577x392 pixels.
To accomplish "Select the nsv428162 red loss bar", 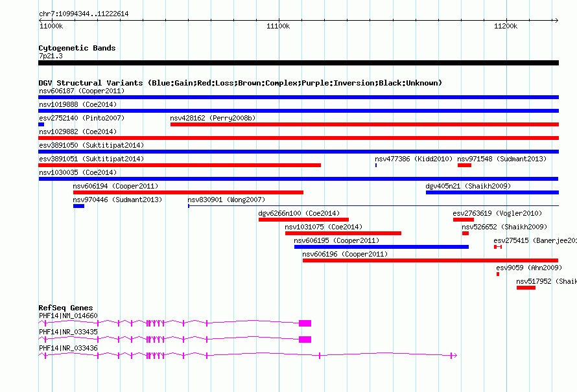I will tap(364, 124).
